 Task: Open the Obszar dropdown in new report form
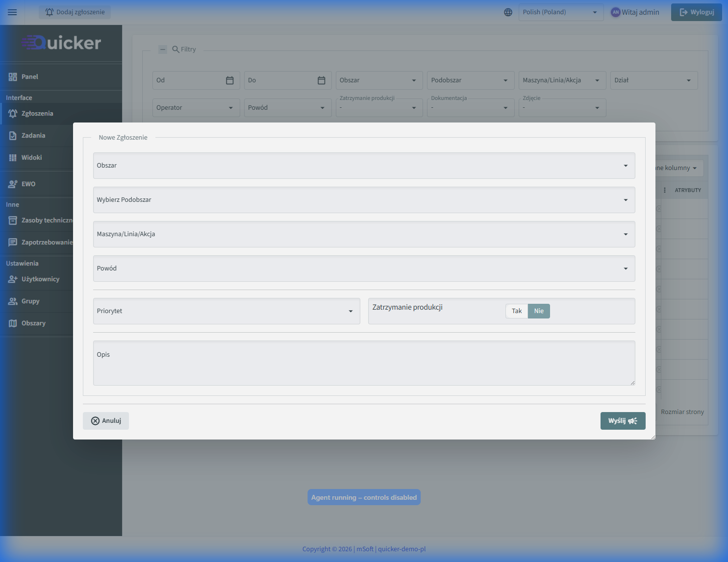tap(364, 166)
